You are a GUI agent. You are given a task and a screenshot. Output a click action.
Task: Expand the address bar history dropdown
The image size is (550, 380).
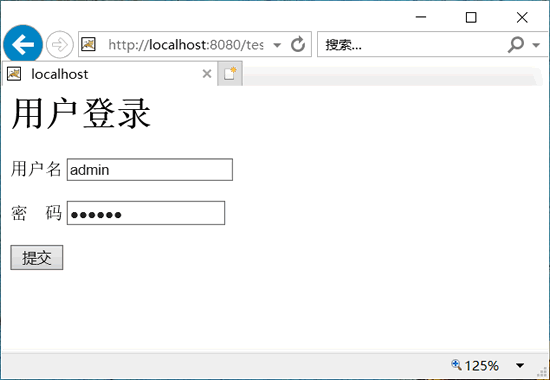pos(277,45)
